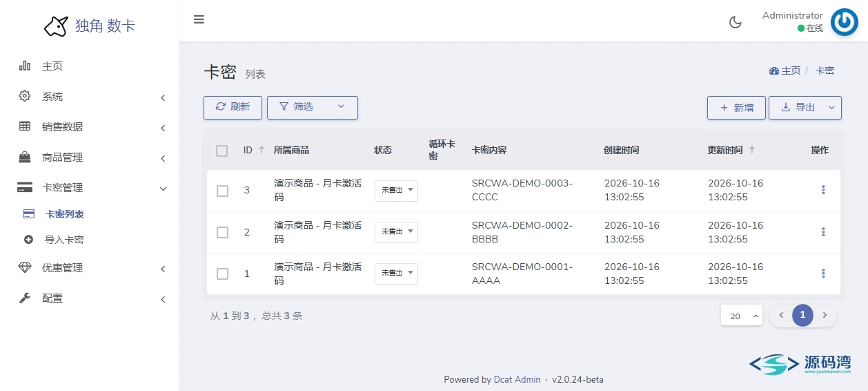Open the 筛选 filter dropdown
Screen dimensions: 868x391
pyautogui.click(x=312, y=107)
